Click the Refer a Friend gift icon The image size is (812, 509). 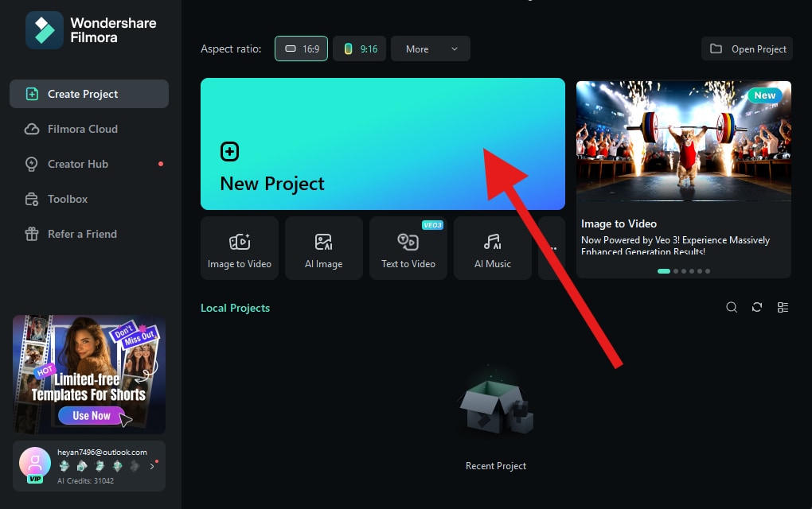[32, 234]
